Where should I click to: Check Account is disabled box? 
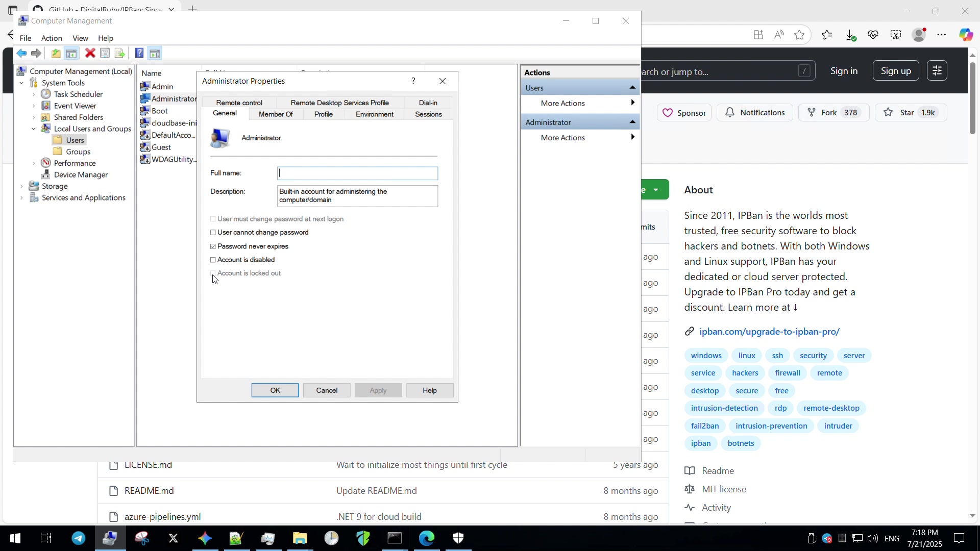click(x=213, y=260)
